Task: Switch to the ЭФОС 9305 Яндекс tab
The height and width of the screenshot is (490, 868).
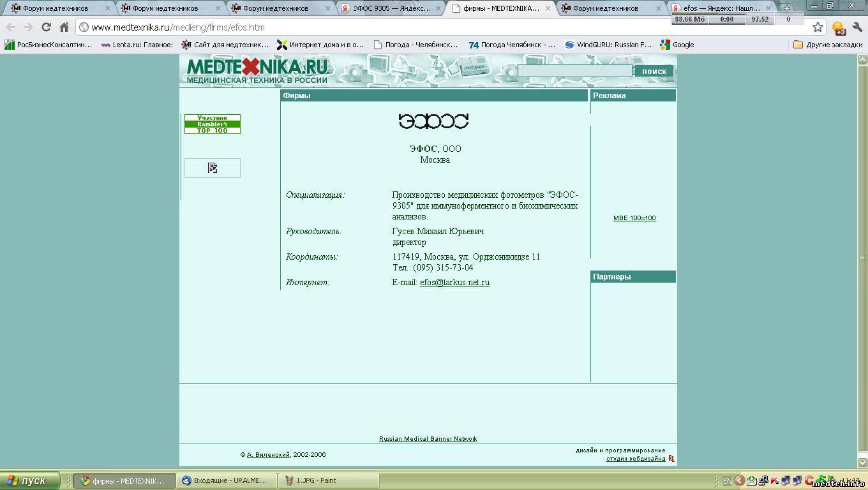Action: tap(389, 8)
